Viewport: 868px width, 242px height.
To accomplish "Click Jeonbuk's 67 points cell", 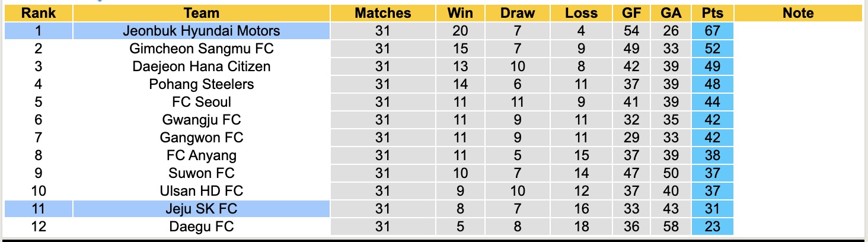I will pyautogui.click(x=712, y=31).
